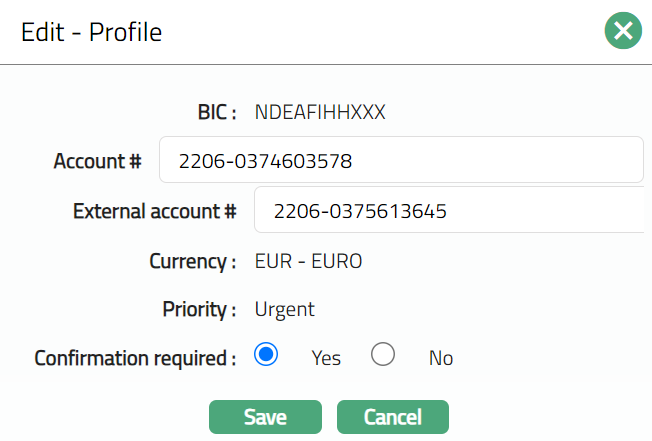Click the "Account #" field label
This screenshot has width=652, height=441.
click(x=97, y=160)
